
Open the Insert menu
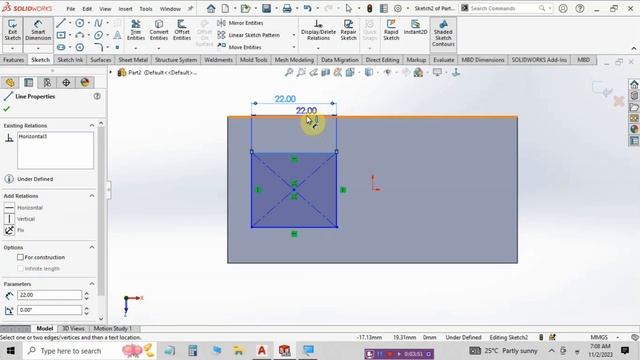tap(125, 9)
